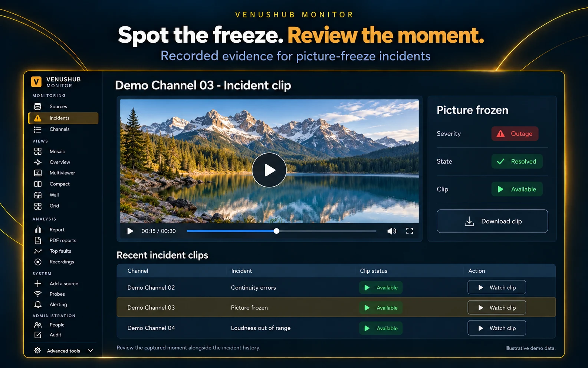Download the incident clip
This screenshot has height=368, width=588.
pyautogui.click(x=492, y=221)
